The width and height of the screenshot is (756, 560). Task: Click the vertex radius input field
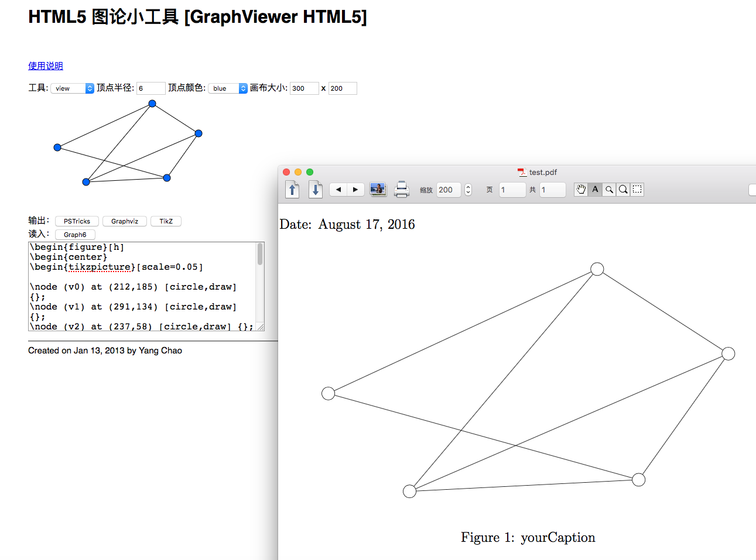pyautogui.click(x=150, y=88)
